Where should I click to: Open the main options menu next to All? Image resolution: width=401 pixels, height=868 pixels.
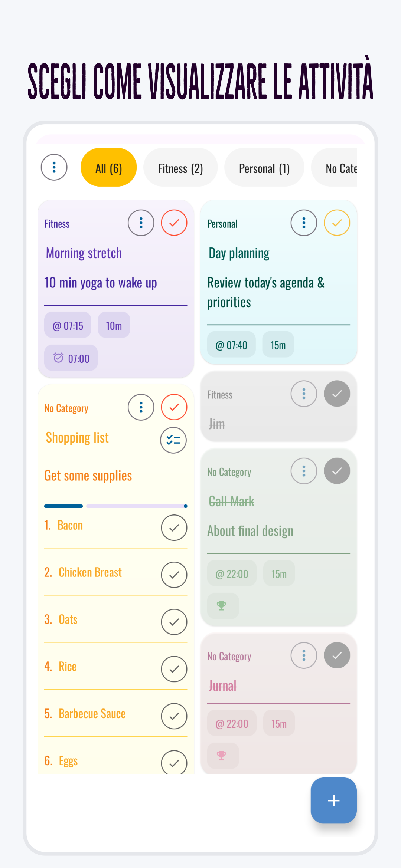pyautogui.click(x=54, y=167)
